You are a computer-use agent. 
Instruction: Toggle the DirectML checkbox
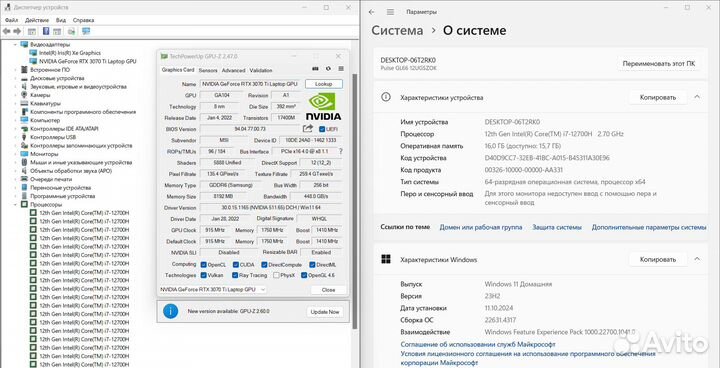(312, 265)
